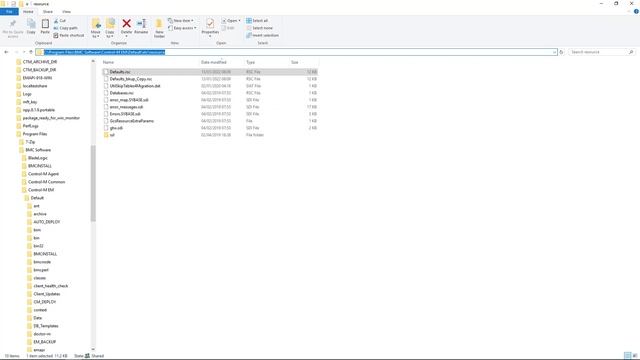Create a New folder from the ribbon

(x=159, y=28)
